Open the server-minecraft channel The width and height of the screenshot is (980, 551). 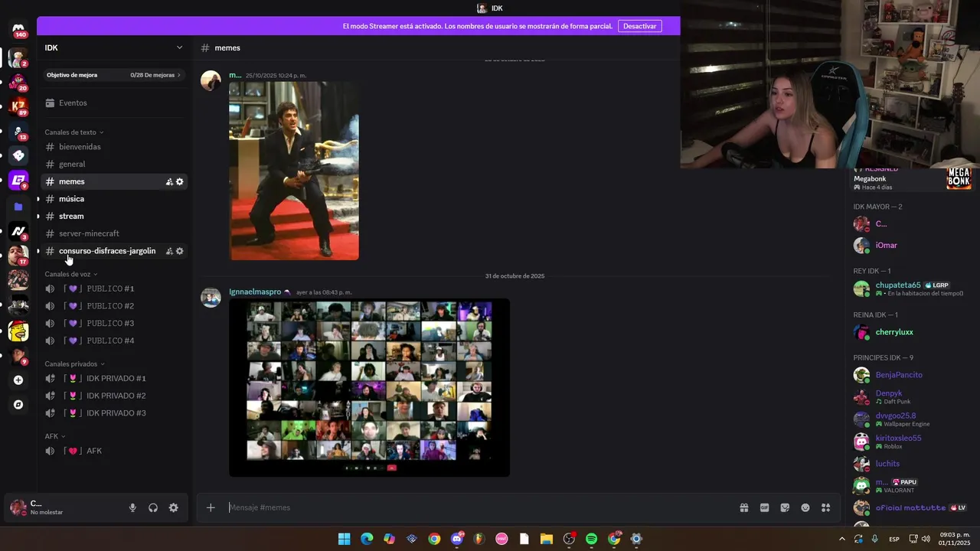(115, 233)
